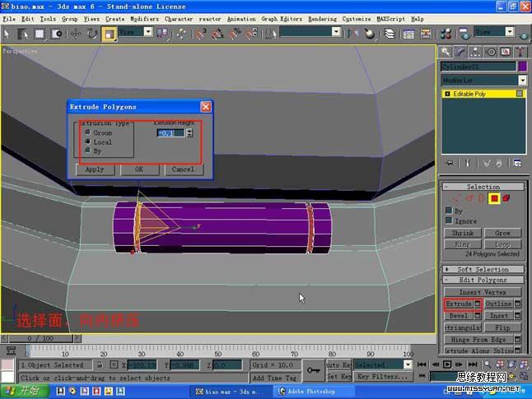Open the Customize menu
The width and height of the screenshot is (532, 399).
tap(357, 19)
